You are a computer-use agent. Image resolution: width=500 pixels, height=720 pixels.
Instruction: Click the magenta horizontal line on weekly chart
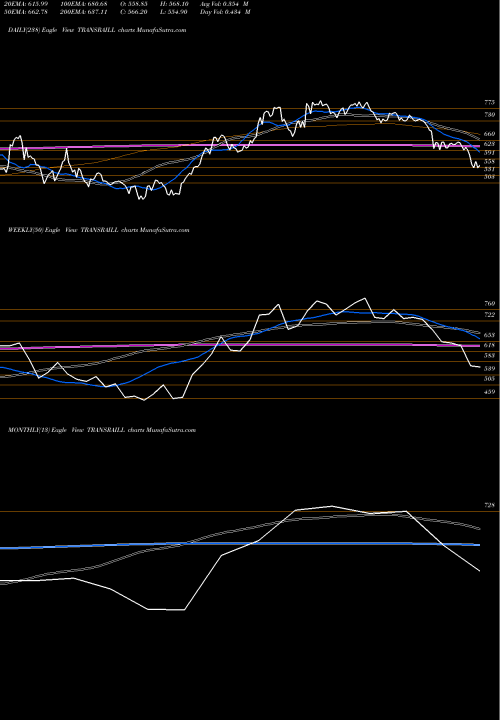(240, 345)
